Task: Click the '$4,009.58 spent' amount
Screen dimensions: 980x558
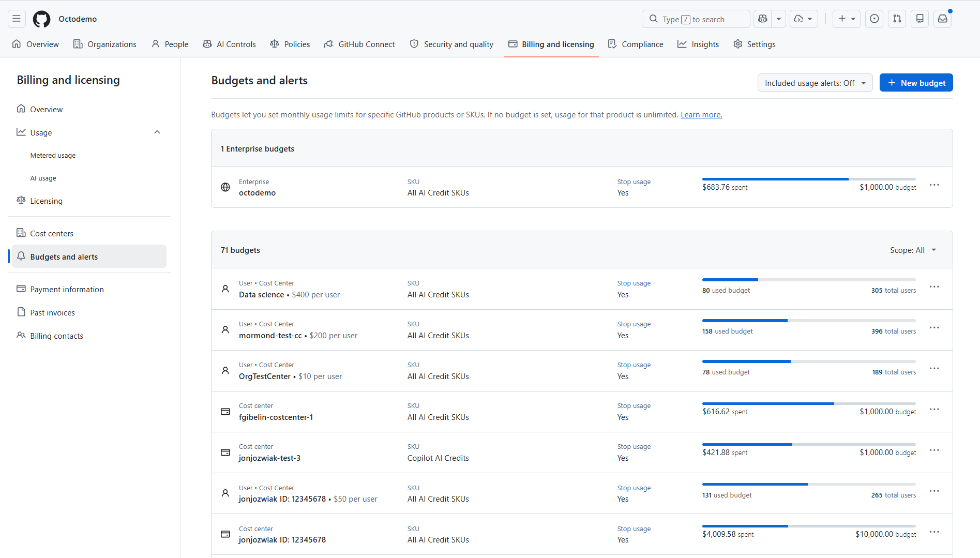Action: 728,534
